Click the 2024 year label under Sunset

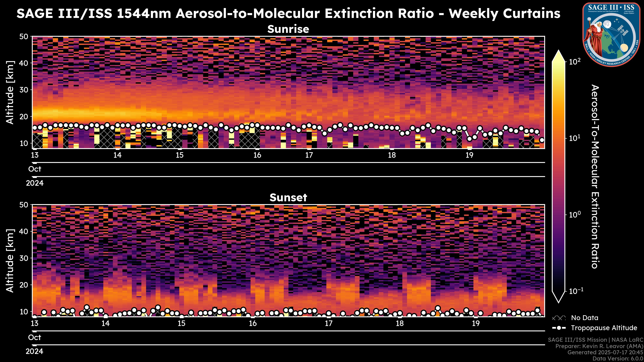pos(35,351)
